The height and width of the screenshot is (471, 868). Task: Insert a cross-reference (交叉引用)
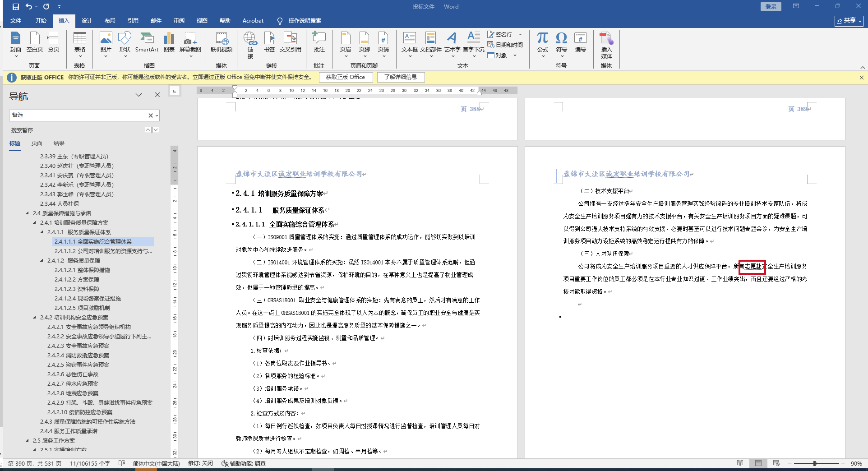[x=290, y=42]
